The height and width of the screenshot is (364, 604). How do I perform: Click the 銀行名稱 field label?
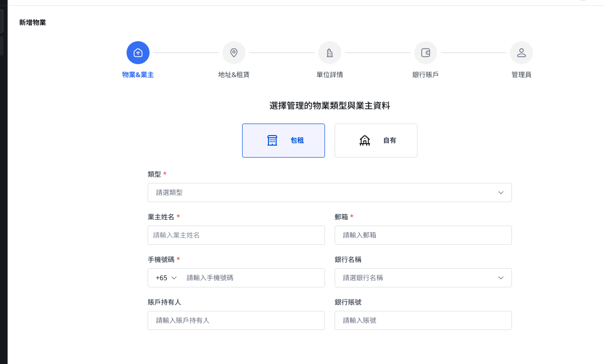[x=348, y=260]
